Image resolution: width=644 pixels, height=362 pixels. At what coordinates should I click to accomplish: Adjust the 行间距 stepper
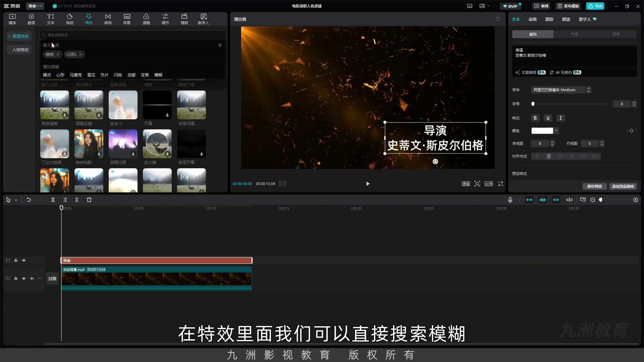[602, 143]
